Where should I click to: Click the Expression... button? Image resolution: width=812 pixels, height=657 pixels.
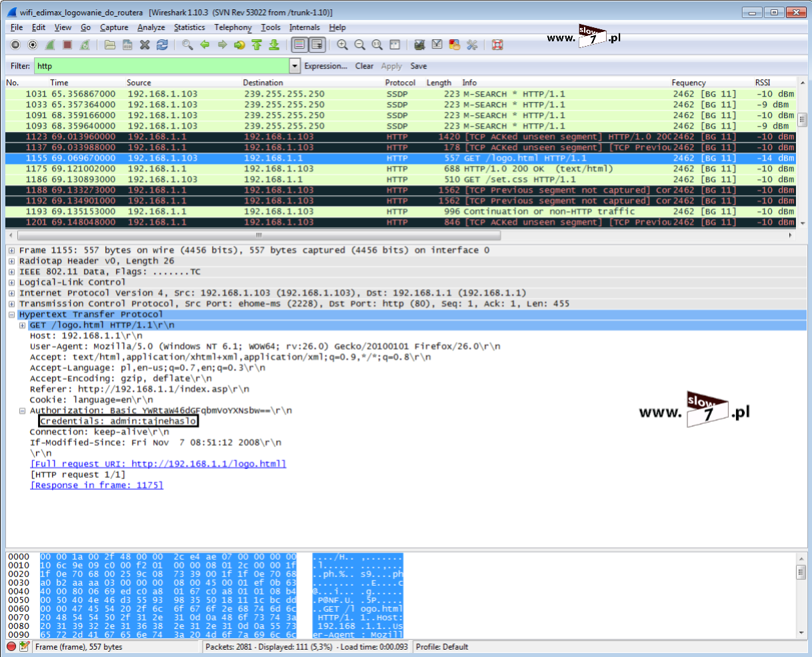coord(325,66)
